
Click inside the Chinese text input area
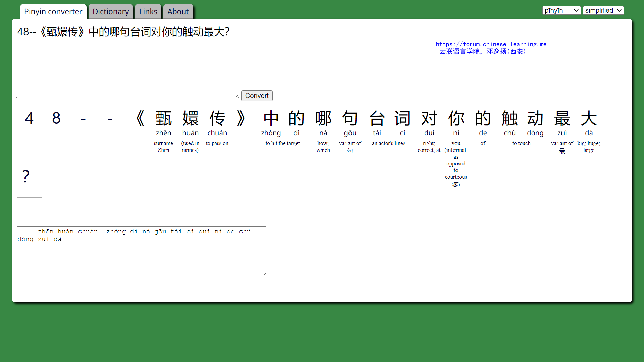(x=127, y=60)
